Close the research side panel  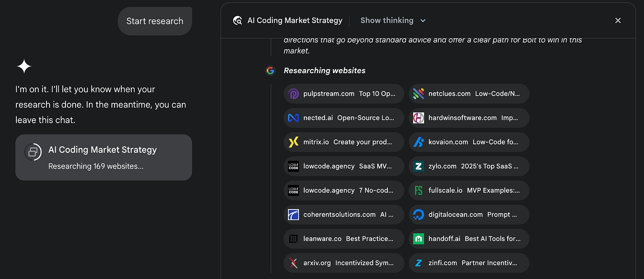click(618, 20)
